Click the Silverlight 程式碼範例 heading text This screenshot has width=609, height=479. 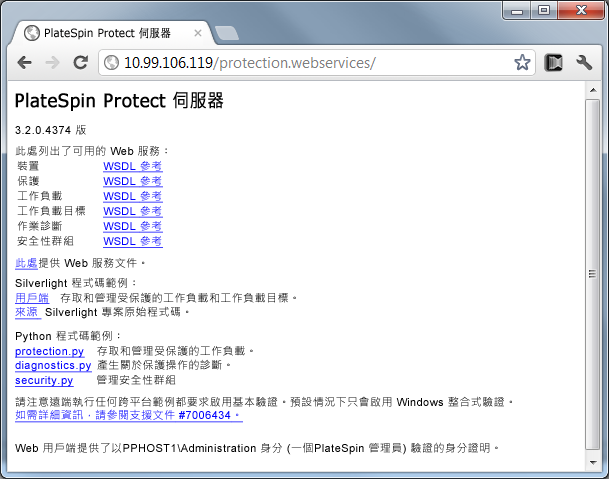tap(76, 283)
